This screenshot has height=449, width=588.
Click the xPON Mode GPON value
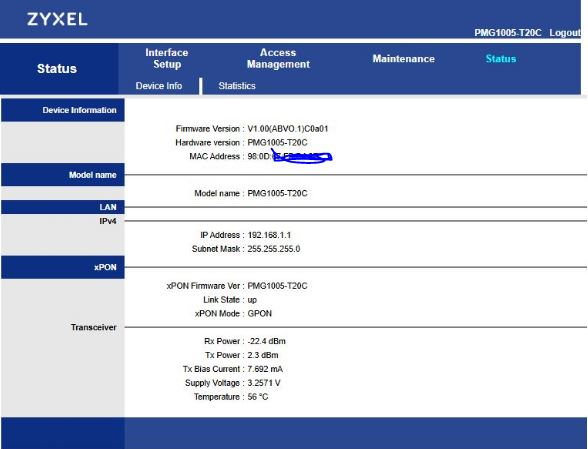click(x=260, y=314)
